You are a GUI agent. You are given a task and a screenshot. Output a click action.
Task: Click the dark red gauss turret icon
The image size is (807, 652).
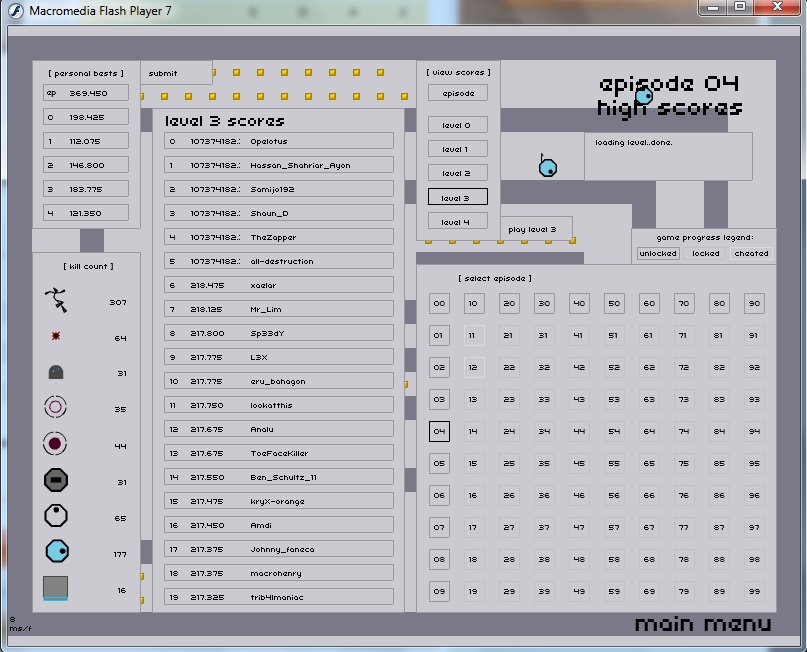pyautogui.click(x=56, y=444)
